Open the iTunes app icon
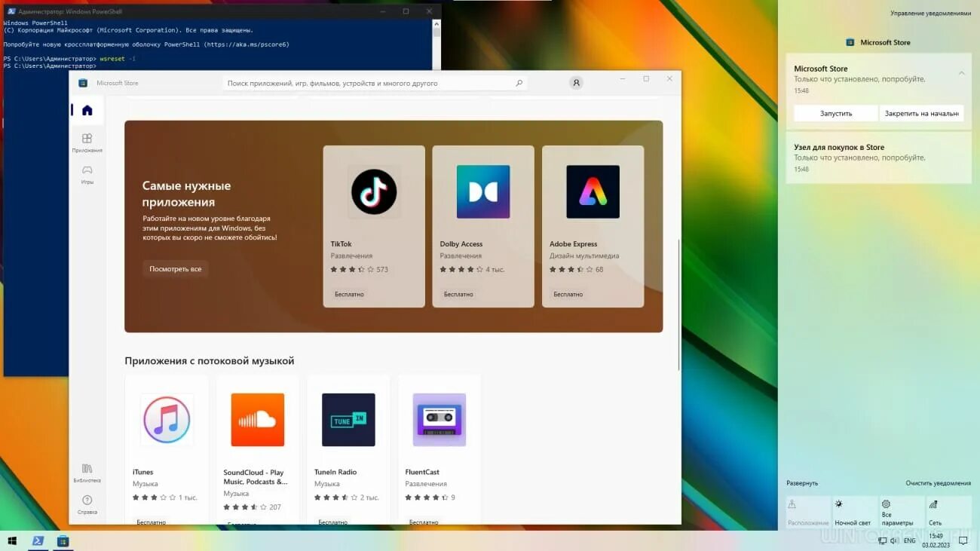 coord(167,420)
